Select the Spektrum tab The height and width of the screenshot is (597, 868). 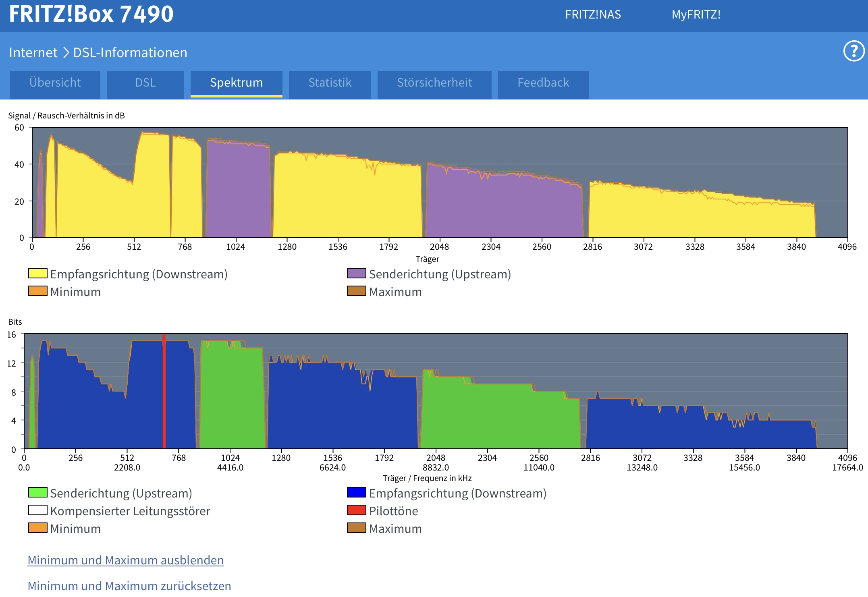(236, 83)
